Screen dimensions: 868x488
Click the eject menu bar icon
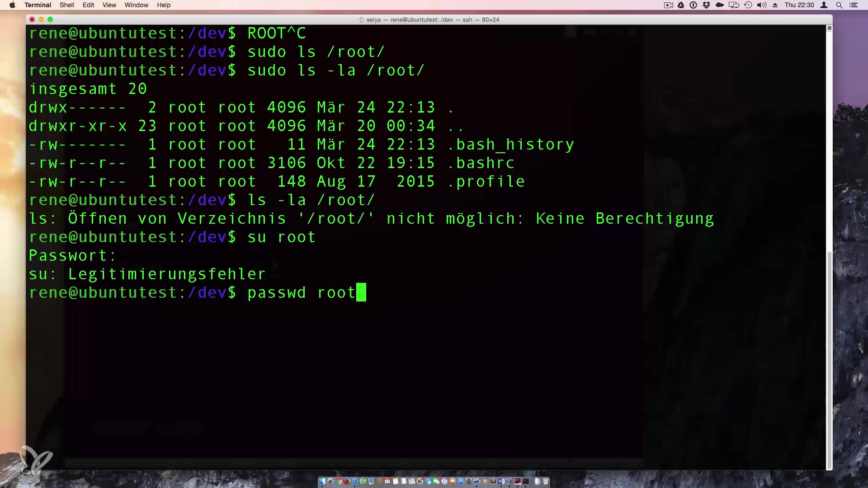pos(775,5)
